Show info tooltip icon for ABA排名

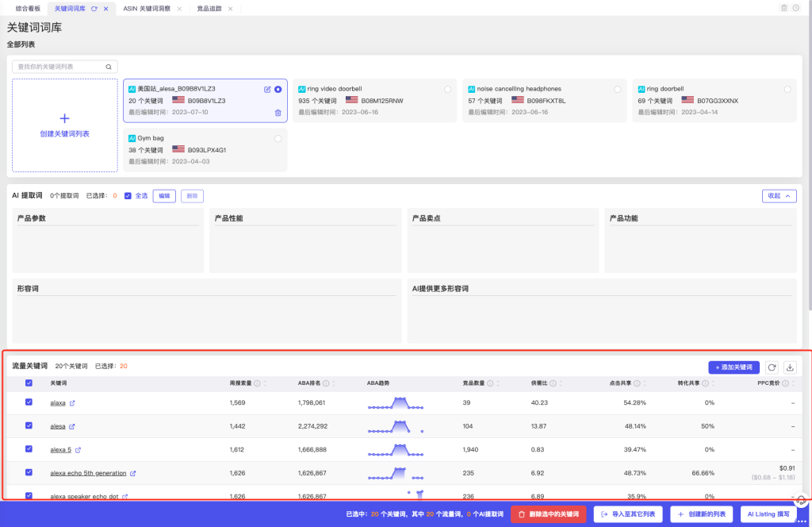point(326,383)
